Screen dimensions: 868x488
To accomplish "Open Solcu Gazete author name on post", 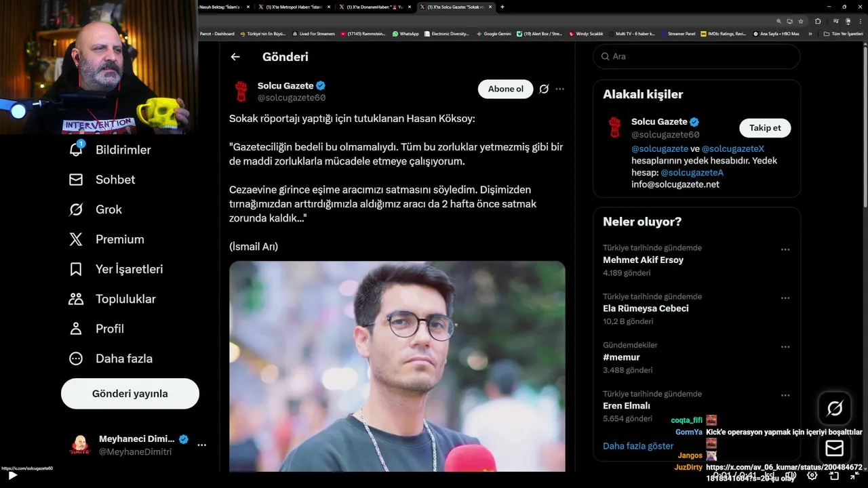I will [x=285, y=86].
